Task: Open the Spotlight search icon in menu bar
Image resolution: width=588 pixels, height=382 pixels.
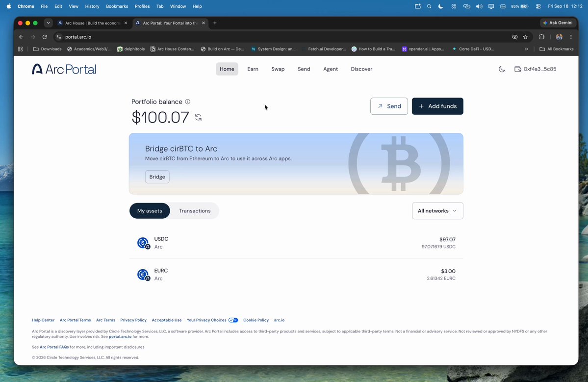Action: [x=429, y=6]
